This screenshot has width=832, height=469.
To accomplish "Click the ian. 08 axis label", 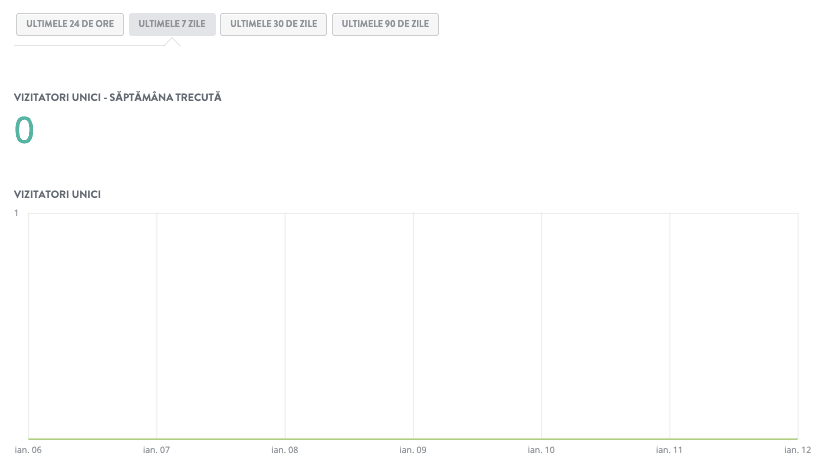I will click(x=285, y=450).
